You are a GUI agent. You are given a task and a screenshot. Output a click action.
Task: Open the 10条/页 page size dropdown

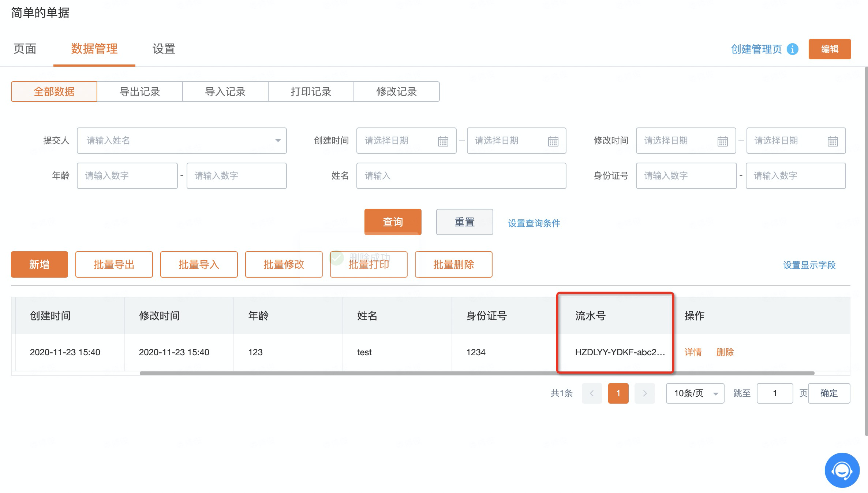(695, 393)
